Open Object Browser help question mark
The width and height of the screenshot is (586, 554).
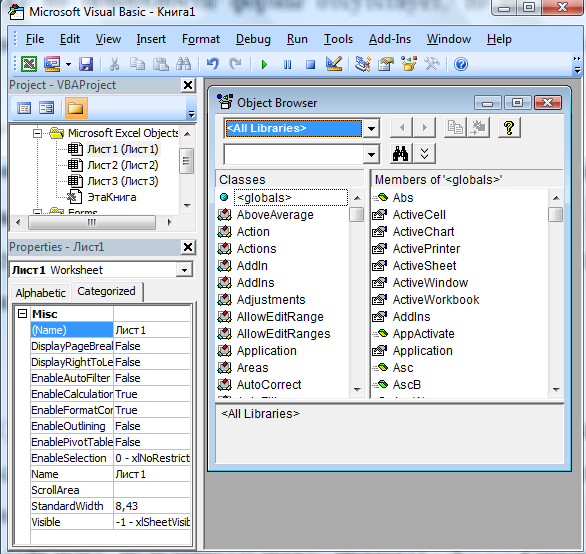pyautogui.click(x=509, y=127)
